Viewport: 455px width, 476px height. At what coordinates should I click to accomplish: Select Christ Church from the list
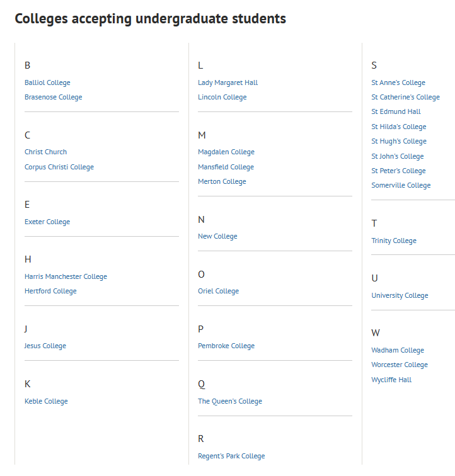click(x=45, y=152)
